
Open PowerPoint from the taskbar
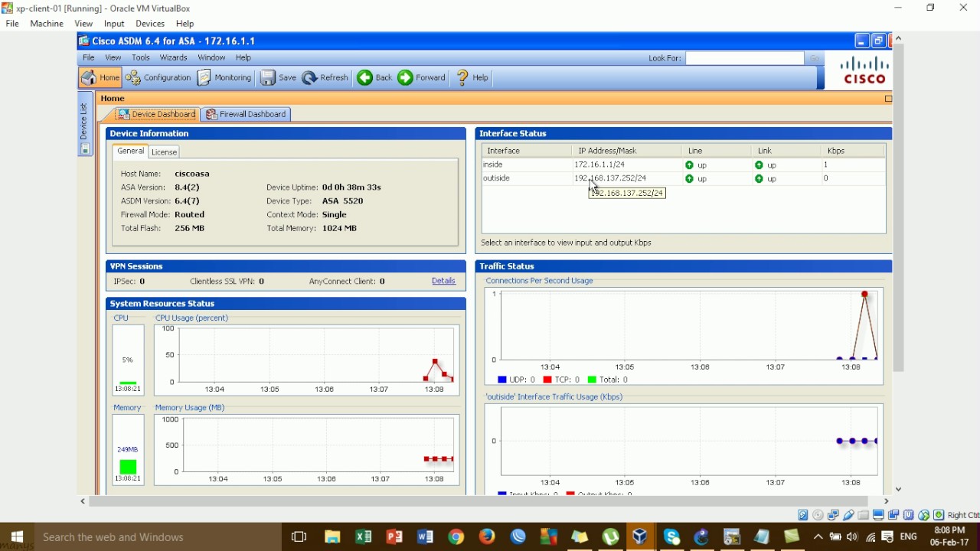click(394, 537)
